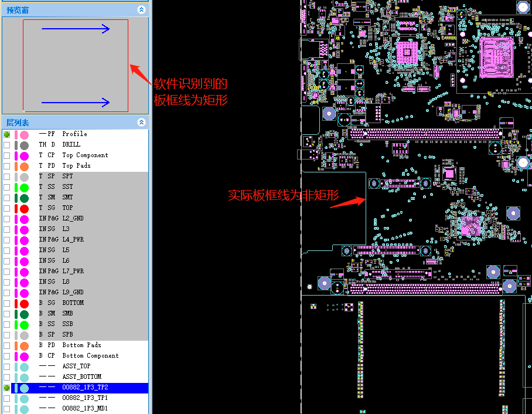This screenshot has width=532, height=414.
Task: Select the Bottom Component layer name
Action: 90,355
